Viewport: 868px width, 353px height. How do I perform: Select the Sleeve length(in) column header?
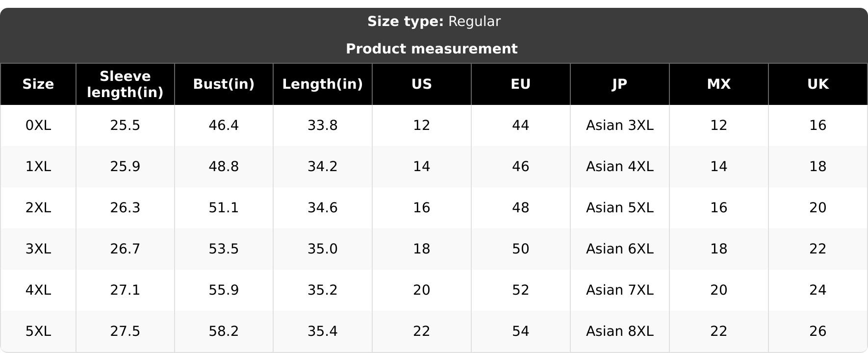click(x=125, y=84)
